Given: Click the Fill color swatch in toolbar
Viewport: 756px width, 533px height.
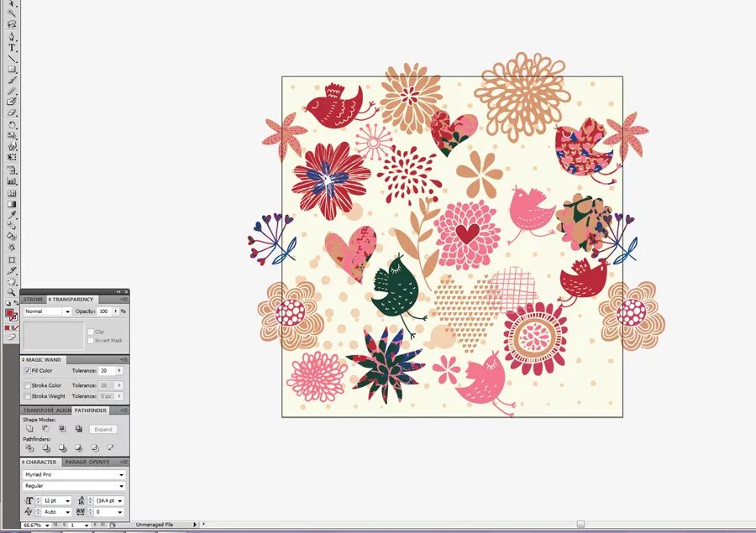Looking at the screenshot, I should [9, 314].
